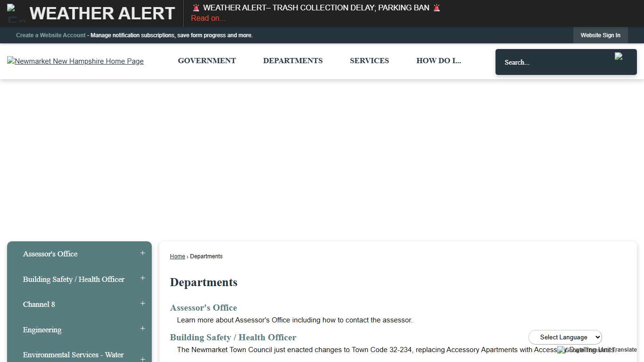Click the search icon in the search bar
The height and width of the screenshot is (362, 644).
pos(619,57)
